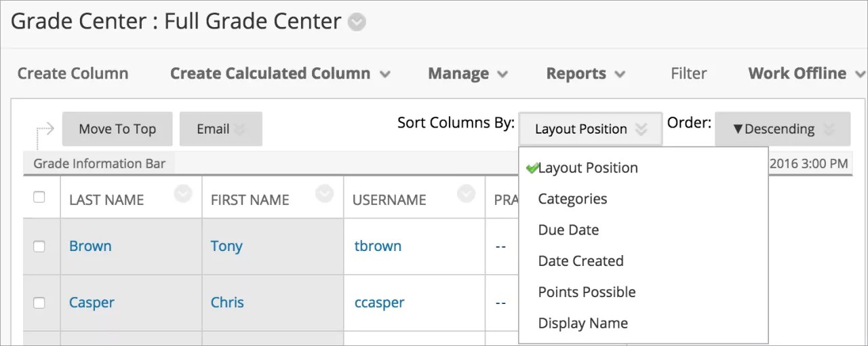This screenshot has width=868, height=346.
Task: Choose Due Date from the sort list
Action: click(x=568, y=230)
